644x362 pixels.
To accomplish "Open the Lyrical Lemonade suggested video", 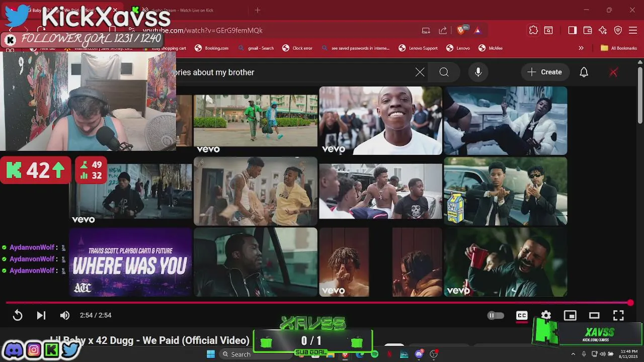I will point(505,191).
